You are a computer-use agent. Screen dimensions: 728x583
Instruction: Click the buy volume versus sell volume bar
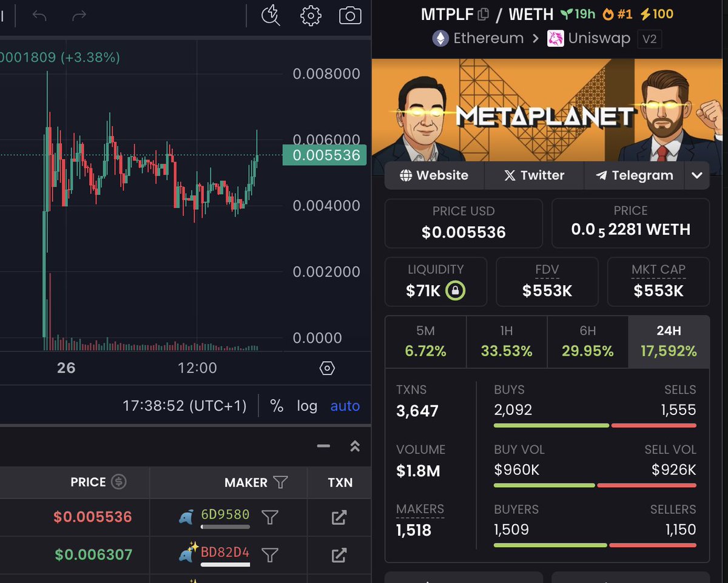[x=595, y=485]
